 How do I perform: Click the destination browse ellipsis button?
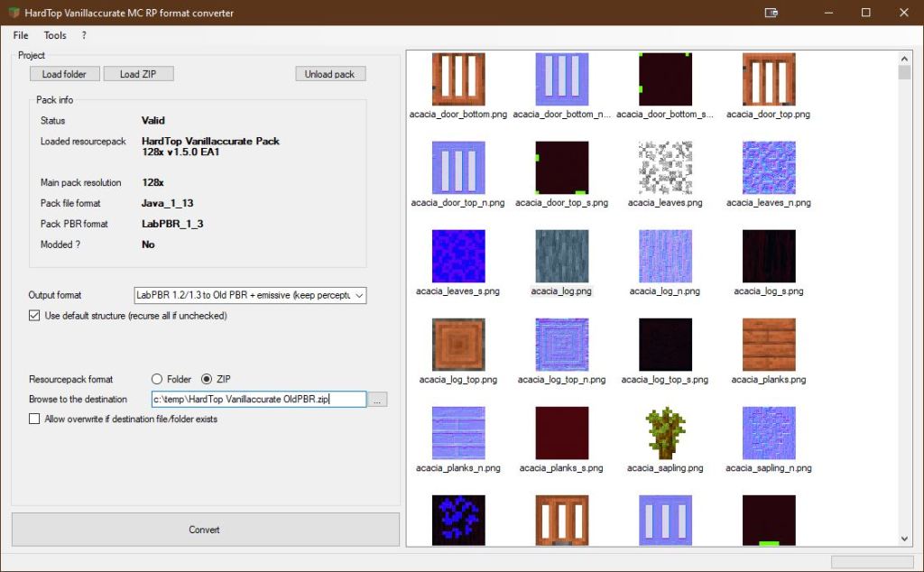(378, 400)
